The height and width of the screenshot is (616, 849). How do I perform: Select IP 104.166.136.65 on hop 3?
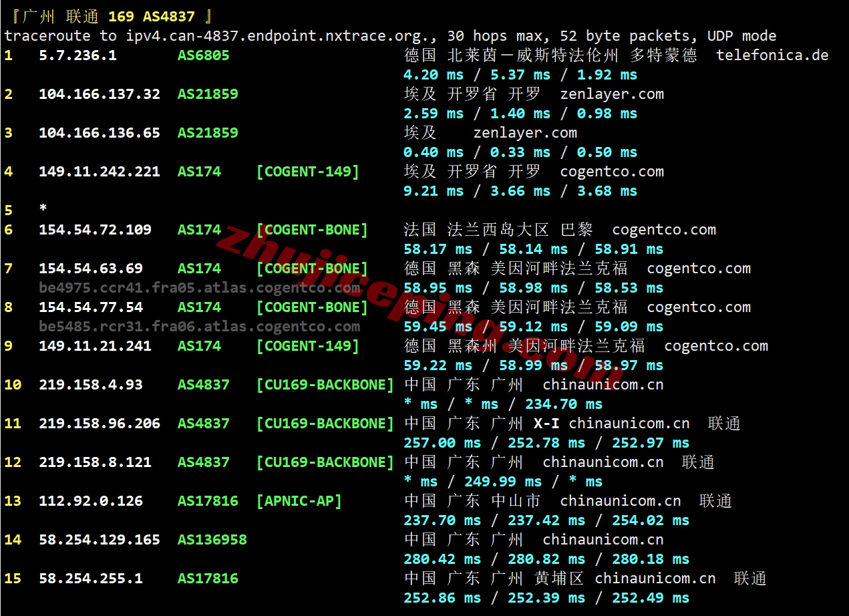(x=99, y=133)
